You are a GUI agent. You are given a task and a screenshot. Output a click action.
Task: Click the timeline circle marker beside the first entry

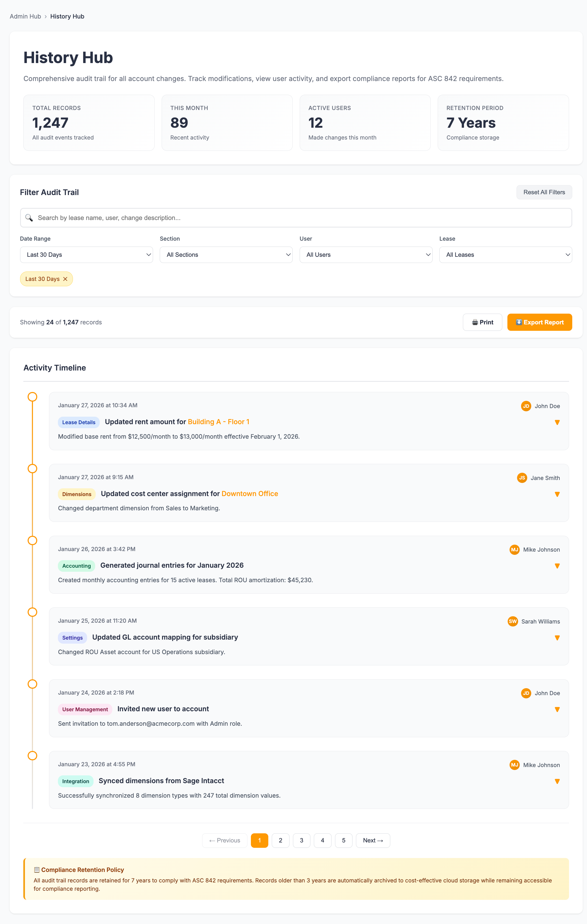tap(32, 397)
